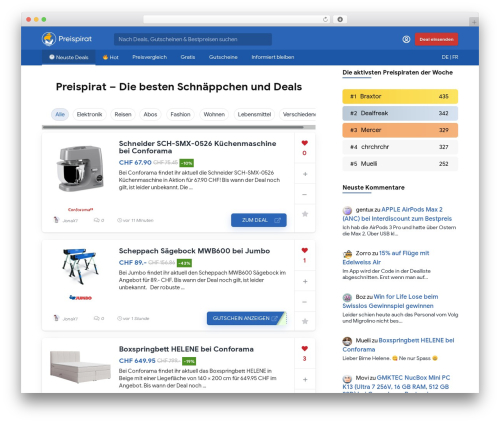
Task: Filter deals by Elektronik
Action: click(89, 114)
